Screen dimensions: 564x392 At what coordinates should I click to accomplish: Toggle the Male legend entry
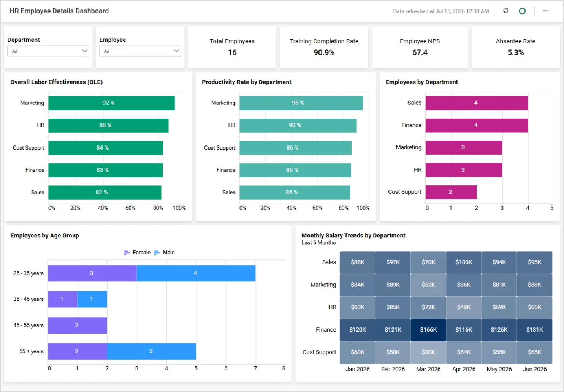(x=164, y=253)
